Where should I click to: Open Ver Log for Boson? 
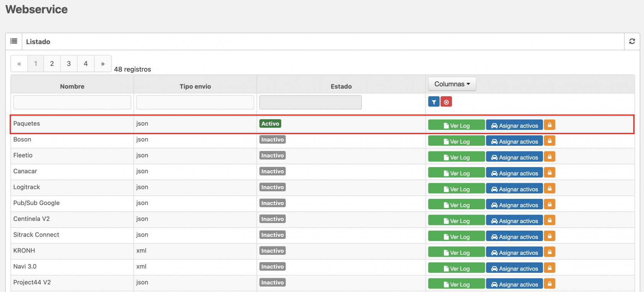click(457, 141)
